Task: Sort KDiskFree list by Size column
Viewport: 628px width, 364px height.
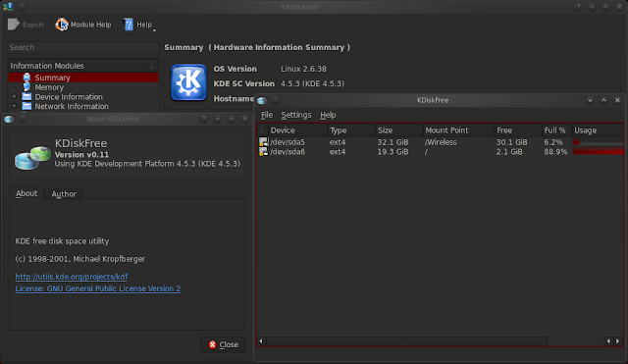Action: 399,130
